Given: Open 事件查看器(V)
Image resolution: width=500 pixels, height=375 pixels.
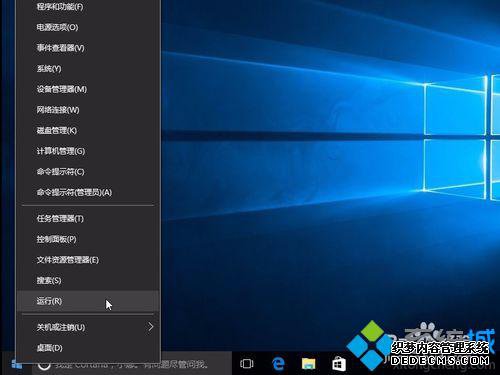Looking at the screenshot, I should click(x=88, y=48).
